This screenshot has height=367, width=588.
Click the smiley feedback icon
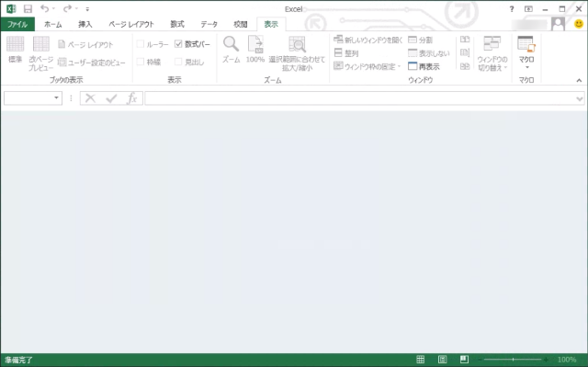[x=579, y=24]
